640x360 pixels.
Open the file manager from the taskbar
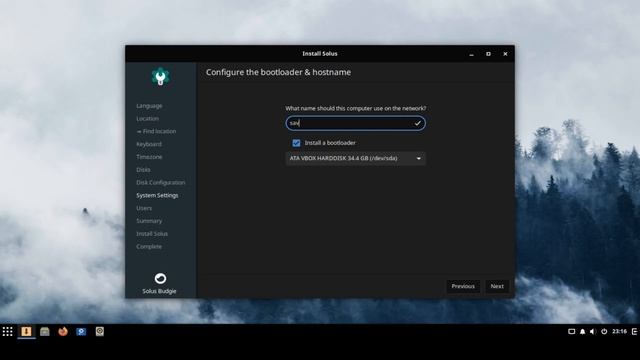(44, 331)
